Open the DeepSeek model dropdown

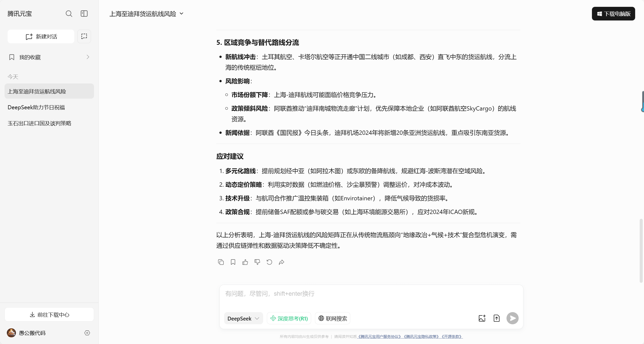(x=243, y=318)
